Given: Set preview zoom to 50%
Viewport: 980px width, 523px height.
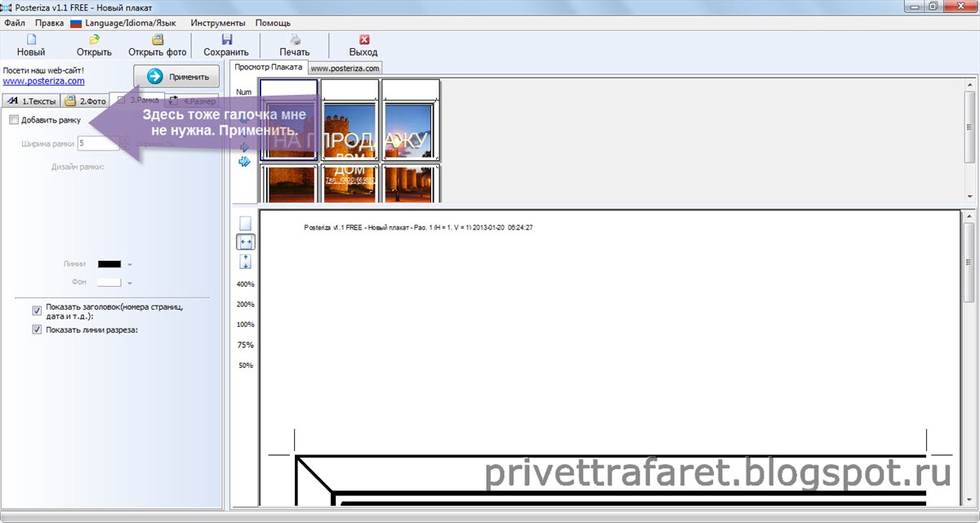Looking at the screenshot, I should pos(245,365).
